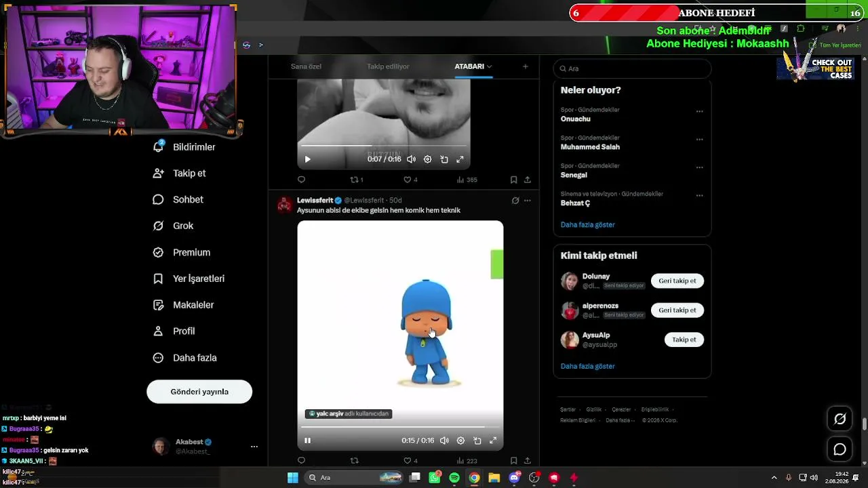Like Lewissferit's Pocoyo video post
The width and height of the screenshot is (868, 488).
pos(410,461)
